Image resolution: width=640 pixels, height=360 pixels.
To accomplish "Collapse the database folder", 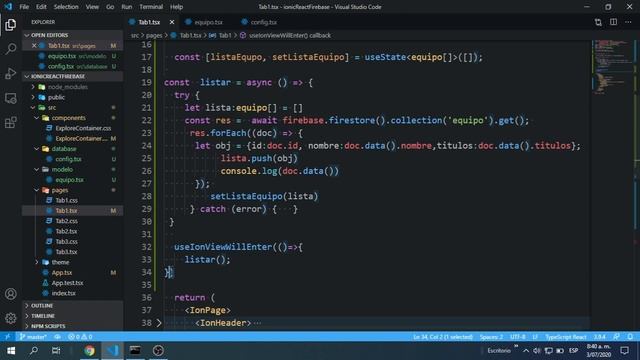I will [x=37, y=149].
